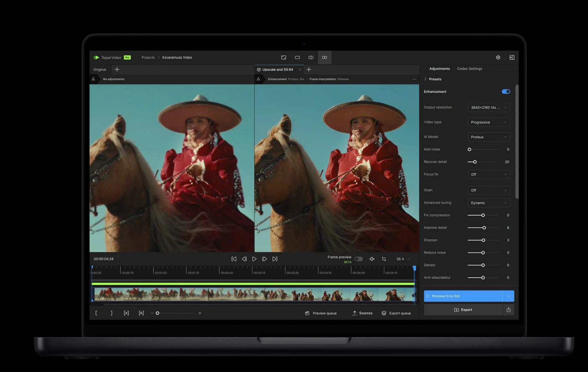
Task: Disable the Enhancement toggle
Action: [506, 92]
